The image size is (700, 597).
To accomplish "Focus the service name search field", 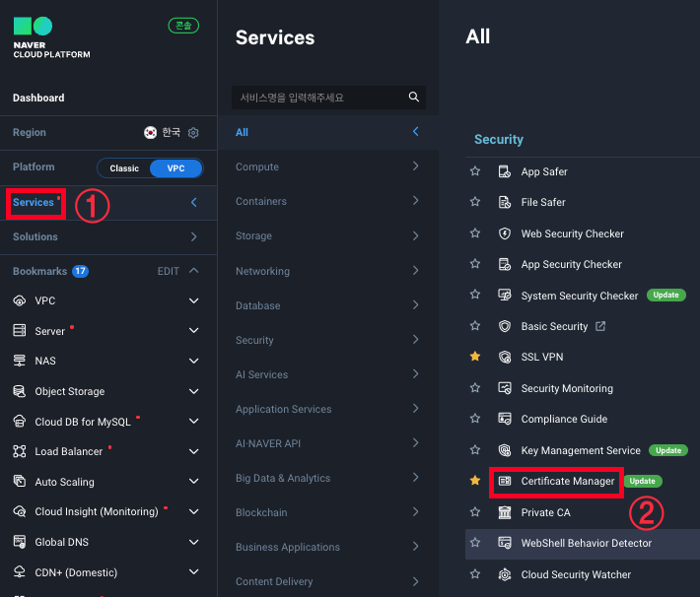I will tap(328, 98).
